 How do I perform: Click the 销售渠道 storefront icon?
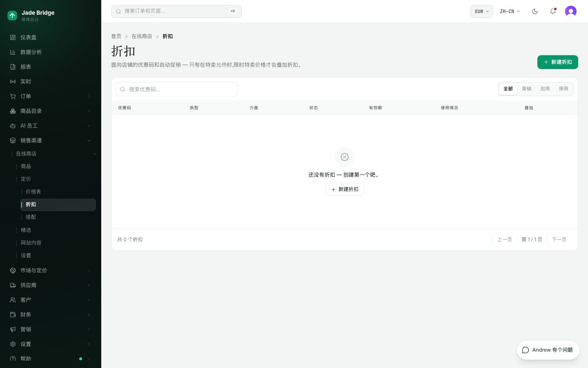[x=13, y=140]
